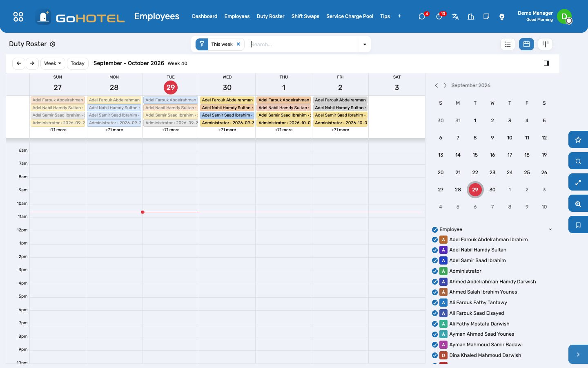Expand the bottom right side panel arrow

578,355
